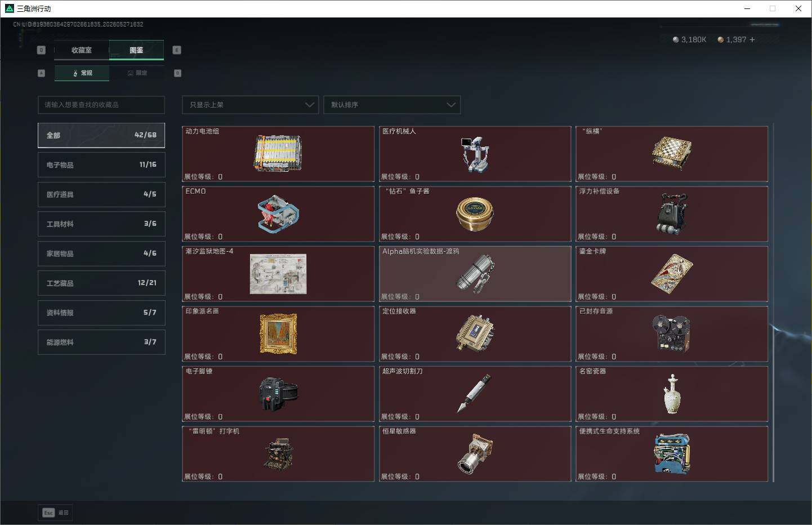812x525 pixels.
Task: Select the 潮汐监狱地图-4 map item icon
Action: coord(278,274)
